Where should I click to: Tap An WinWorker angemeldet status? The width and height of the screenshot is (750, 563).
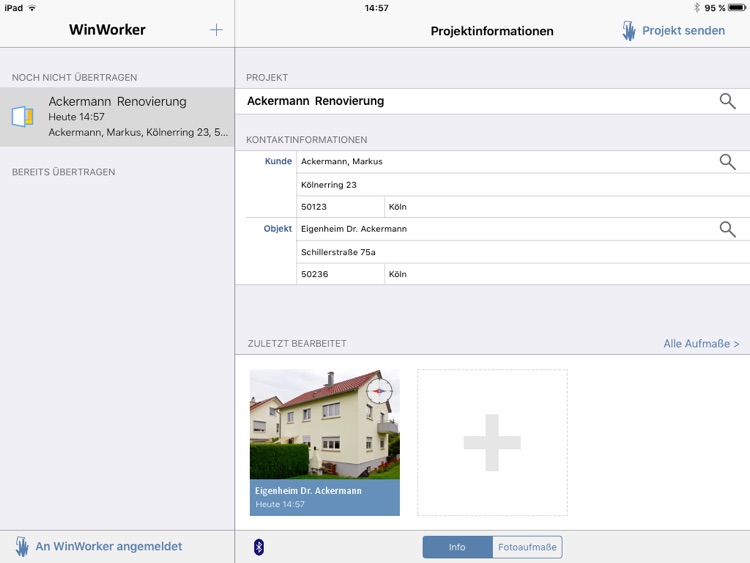tap(98, 547)
